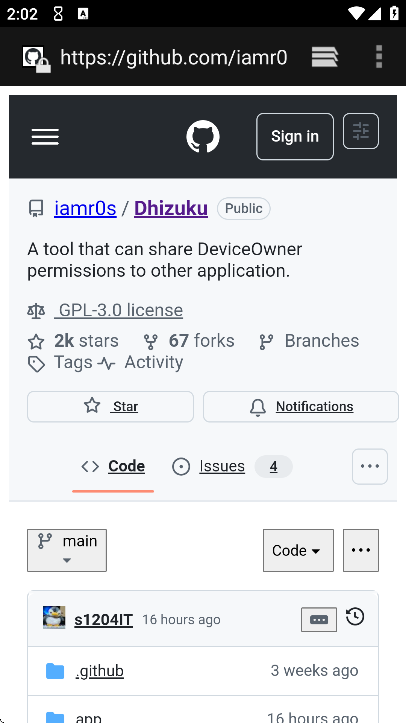Expand the Code download dropdown
Viewport: 406px width, 723px height.
pyautogui.click(x=298, y=550)
